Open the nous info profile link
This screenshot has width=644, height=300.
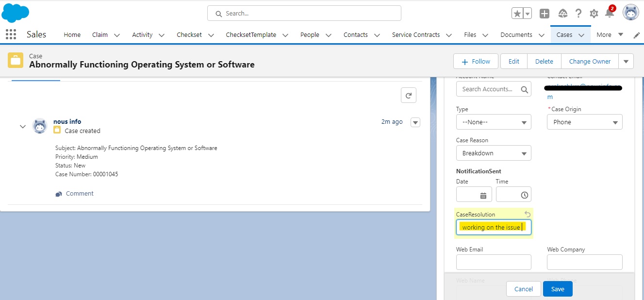click(67, 121)
